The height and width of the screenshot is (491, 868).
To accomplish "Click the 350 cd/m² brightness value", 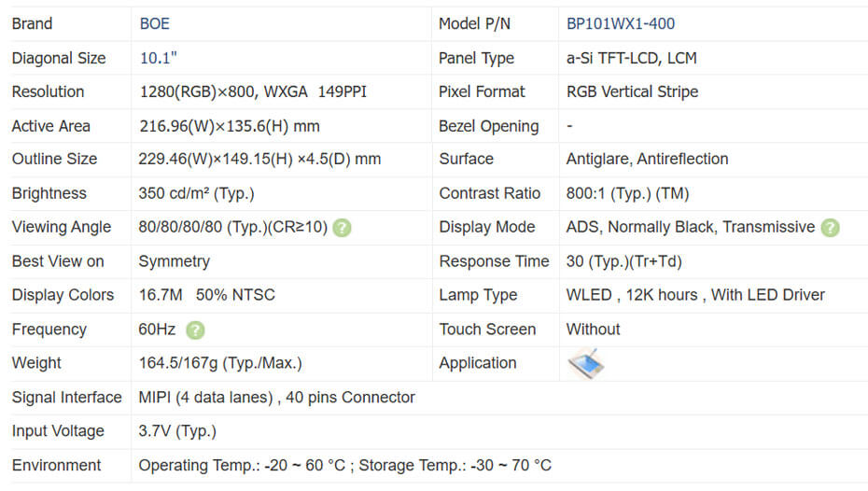I will pyautogui.click(x=196, y=193).
